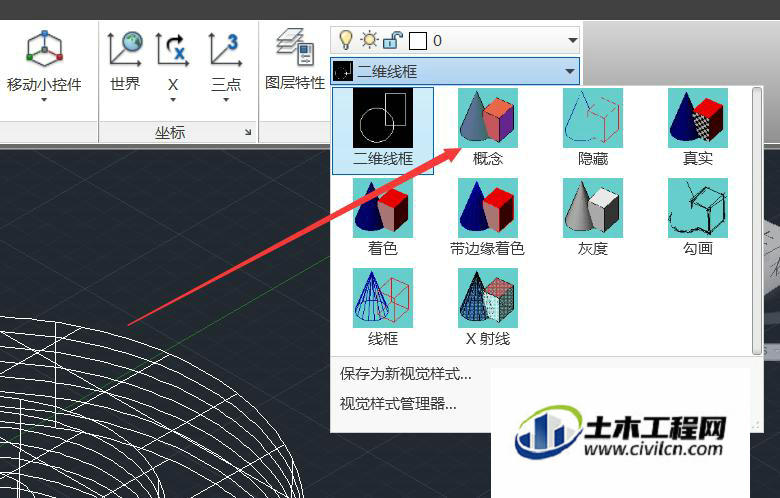The height and width of the screenshot is (498, 780).
Task: Pick the 线框 wireframe visual style
Action: pos(383,298)
